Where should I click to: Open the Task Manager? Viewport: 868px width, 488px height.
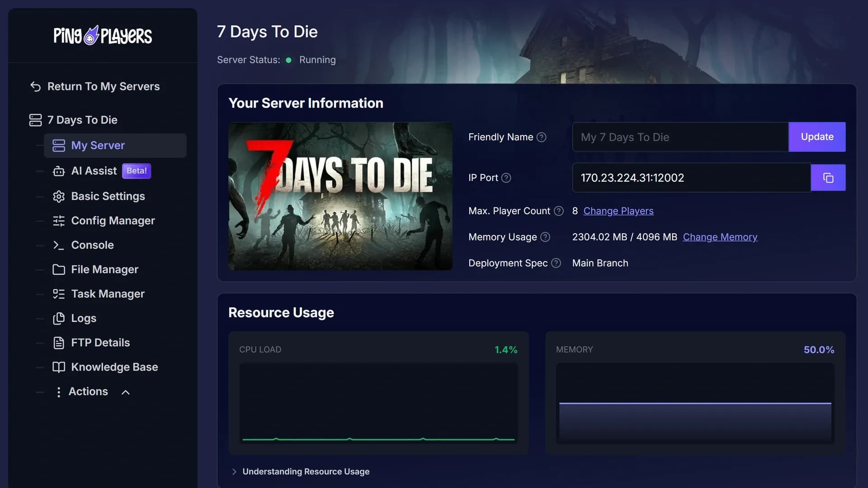coord(108,294)
